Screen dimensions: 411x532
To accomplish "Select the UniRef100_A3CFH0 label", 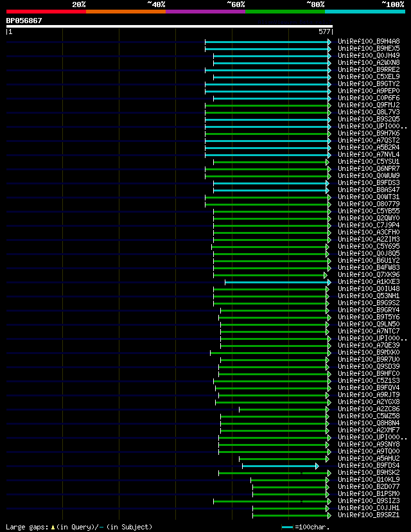I will (x=369, y=232).
